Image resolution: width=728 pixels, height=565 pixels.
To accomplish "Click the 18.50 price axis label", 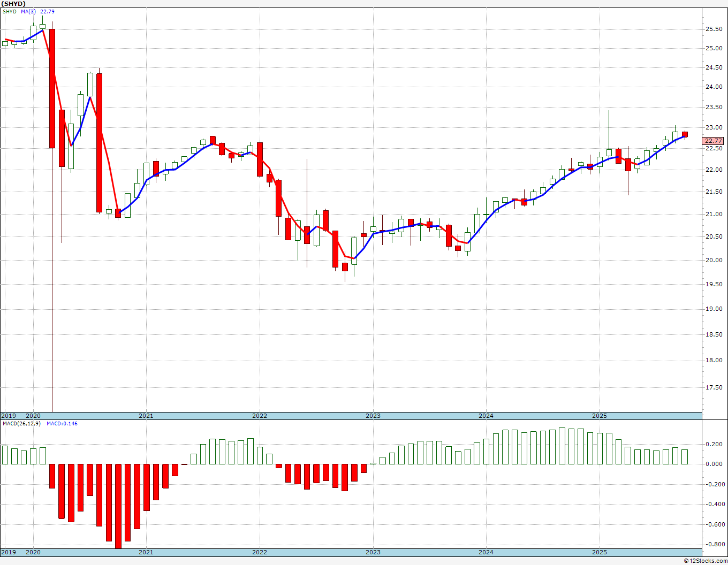I will [x=714, y=334].
